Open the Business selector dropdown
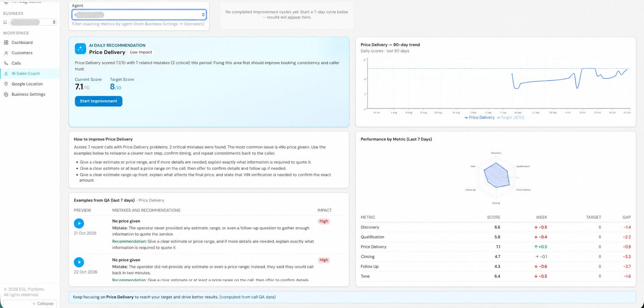The image size is (644, 308). [33, 22]
